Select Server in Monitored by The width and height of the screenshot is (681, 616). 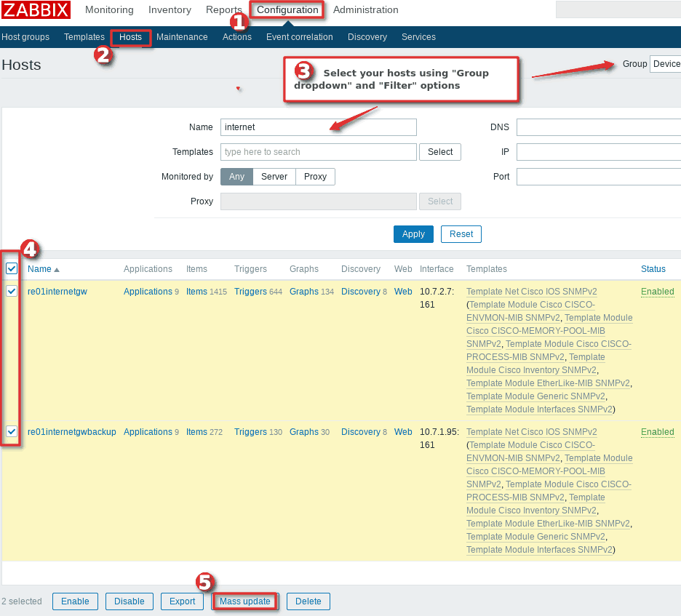tap(274, 177)
